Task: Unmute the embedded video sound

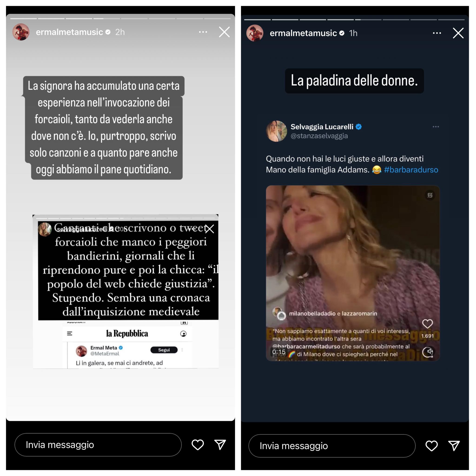Action: [429, 351]
